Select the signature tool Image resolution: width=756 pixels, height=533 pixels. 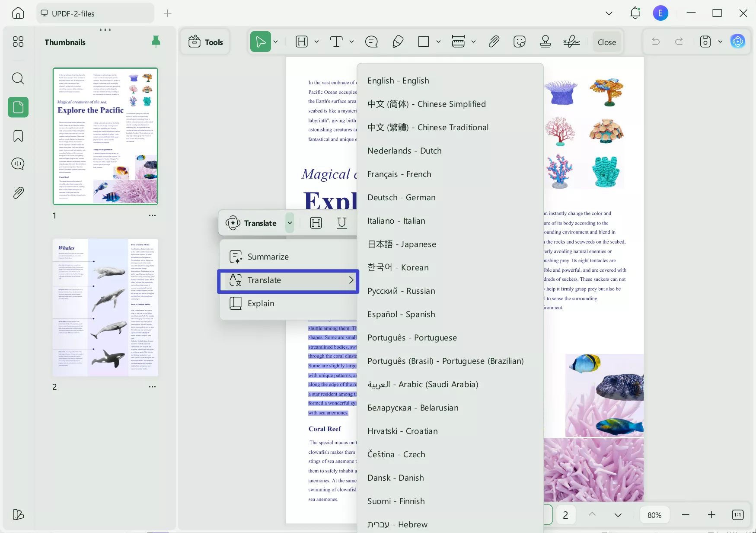pos(572,42)
